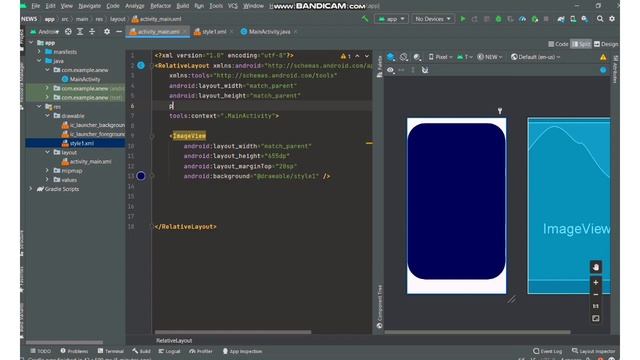Open project panel options gear
Image resolution: width=640 pixels, height=360 pixels.
coord(107,31)
